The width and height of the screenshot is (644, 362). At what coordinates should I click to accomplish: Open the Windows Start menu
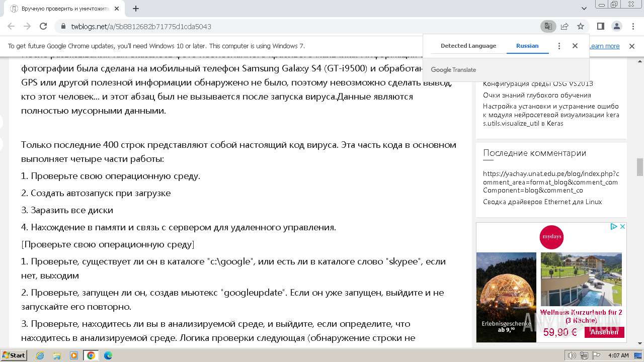(x=14, y=355)
